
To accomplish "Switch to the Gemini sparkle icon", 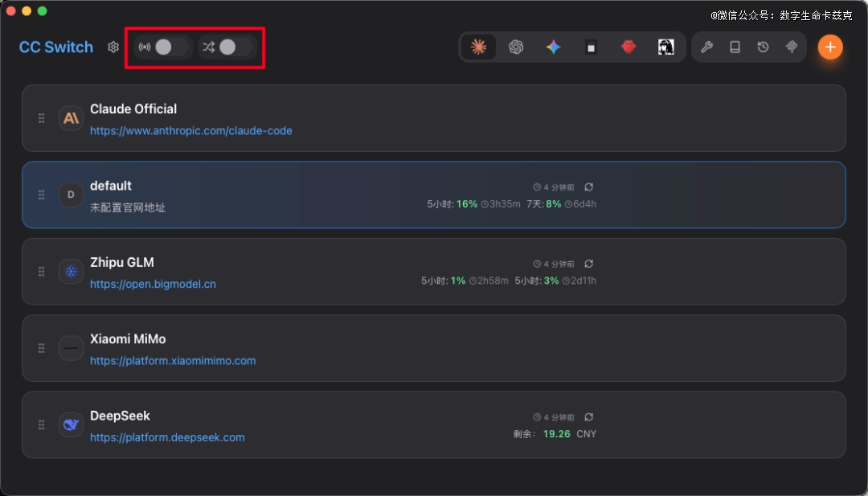I will click(x=553, y=47).
